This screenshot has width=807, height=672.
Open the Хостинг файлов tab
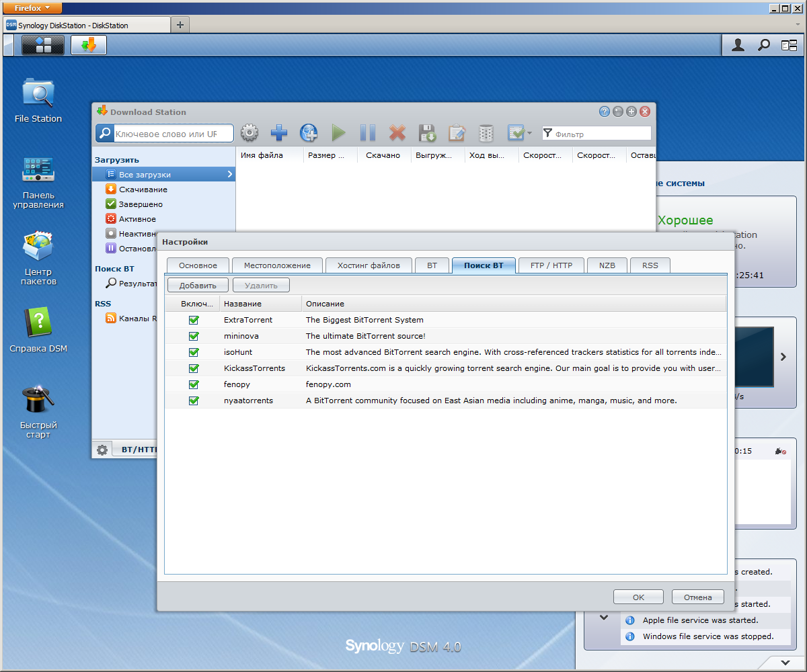click(x=369, y=265)
